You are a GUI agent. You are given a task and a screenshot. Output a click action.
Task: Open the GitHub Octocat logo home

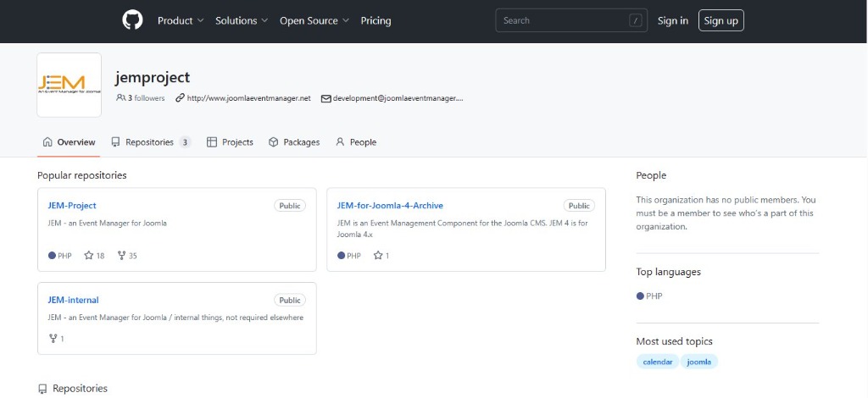(132, 20)
